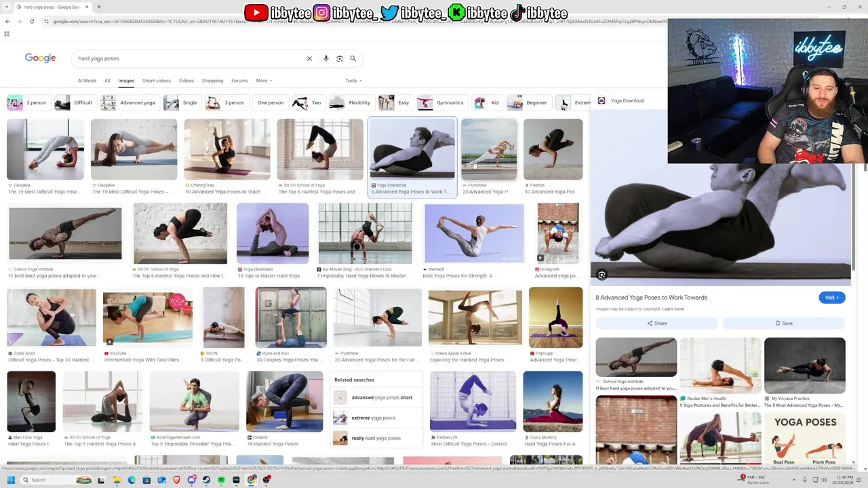Open the OfferingTree '10 Advanced Yoga Poses to Teach' thumbnail

(227, 150)
